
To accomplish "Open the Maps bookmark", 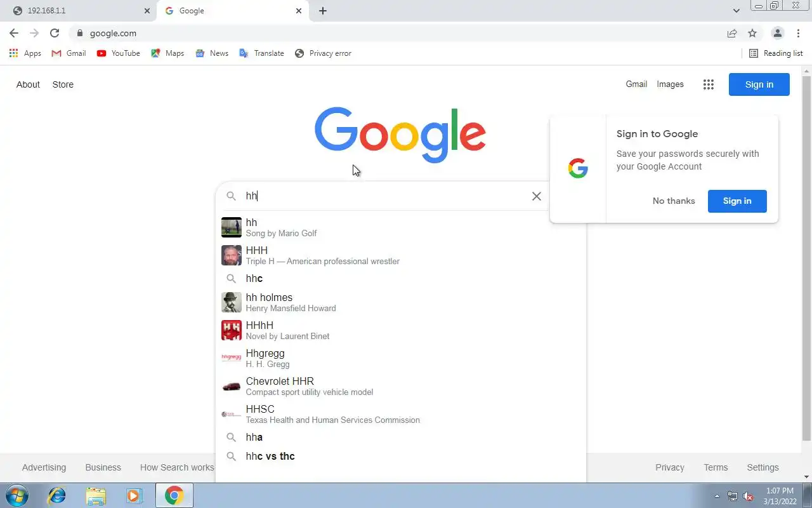I will pos(167,53).
